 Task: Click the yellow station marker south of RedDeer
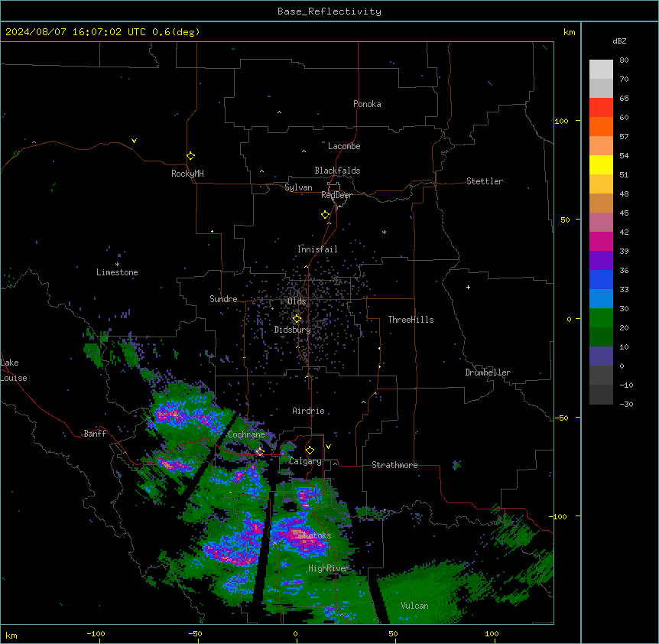click(x=325, y=214)
